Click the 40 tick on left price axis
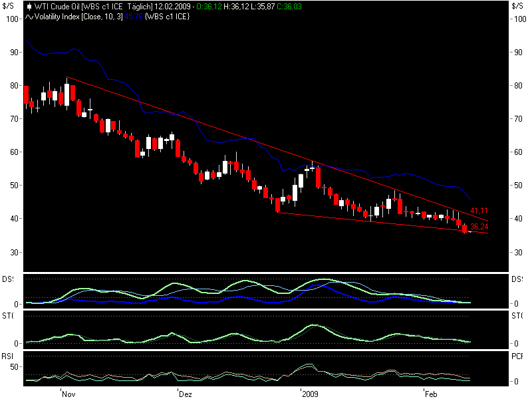Viewport: 532px width, 399px height. (14, 219)
